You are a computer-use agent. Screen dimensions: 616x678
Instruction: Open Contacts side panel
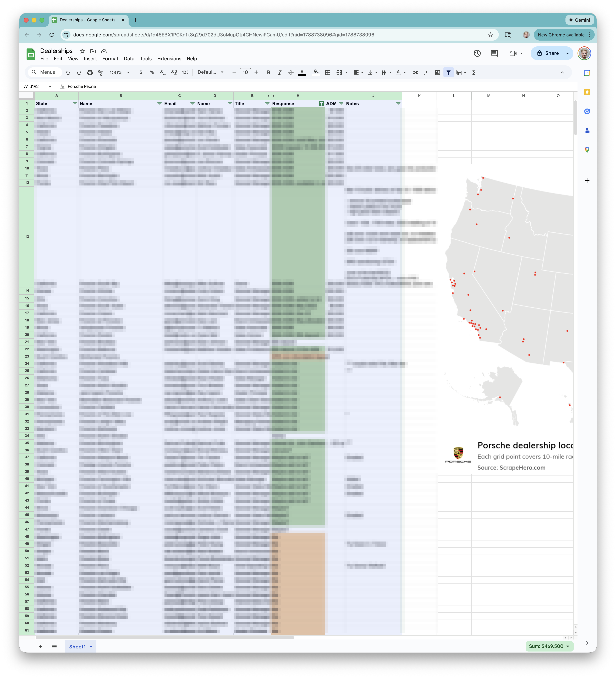tap(587, 130)
